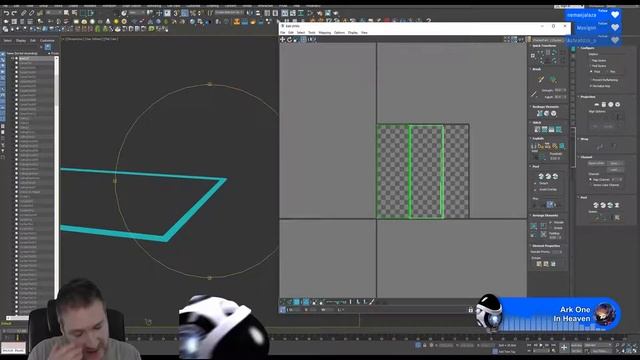Open the Display menu in UV editor
The width and height of the screenshot is (640, 360).
[353, 33]
